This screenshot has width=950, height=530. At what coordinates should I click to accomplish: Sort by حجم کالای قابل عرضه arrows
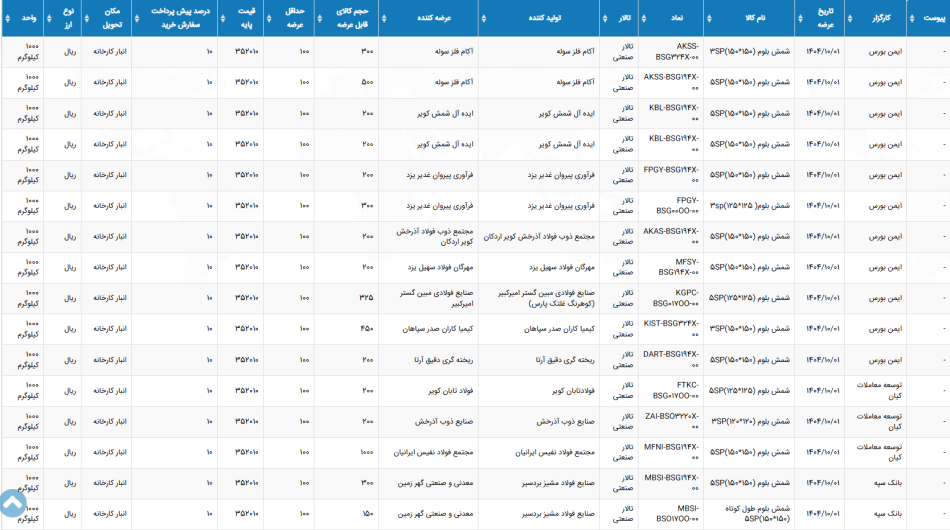(x=319, y=18)
